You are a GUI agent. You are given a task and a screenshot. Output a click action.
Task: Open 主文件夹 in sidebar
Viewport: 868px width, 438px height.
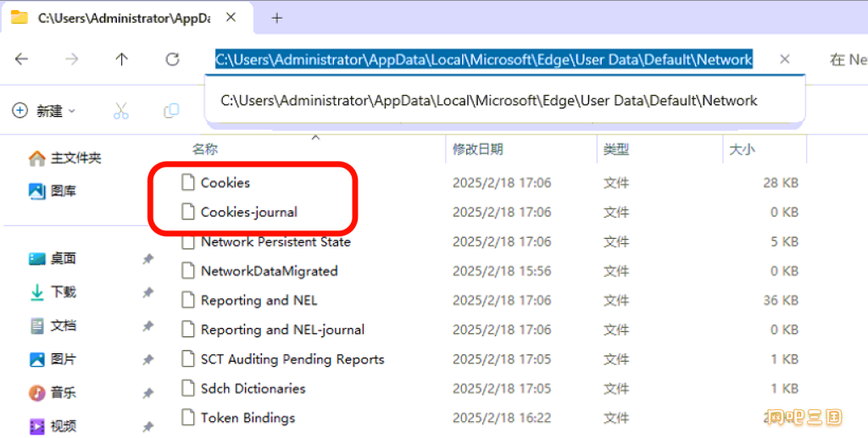(x=65, y=158)
